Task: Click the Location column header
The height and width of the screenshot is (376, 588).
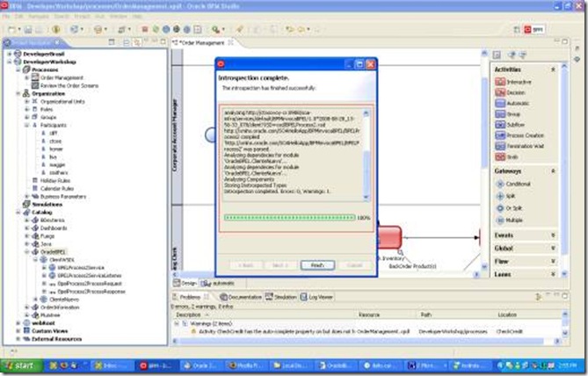Action: (x=507, y=315)
